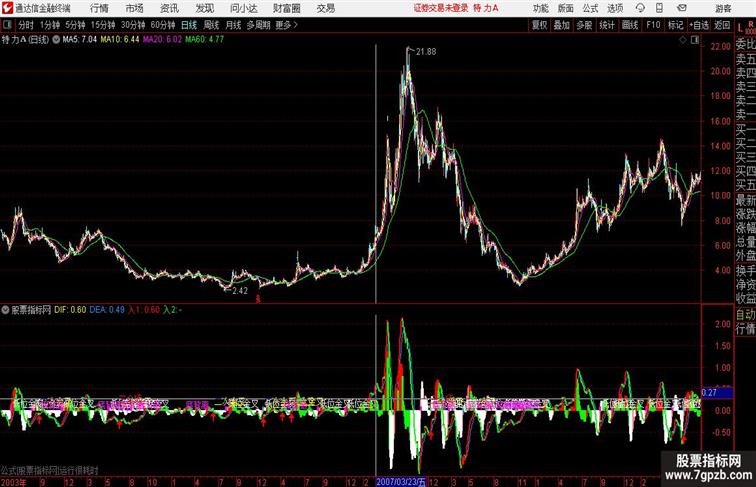Click the blue 0.27 value marker
Image resolution: width=756 pixels, height=487 pixels.
click(717, 392)
